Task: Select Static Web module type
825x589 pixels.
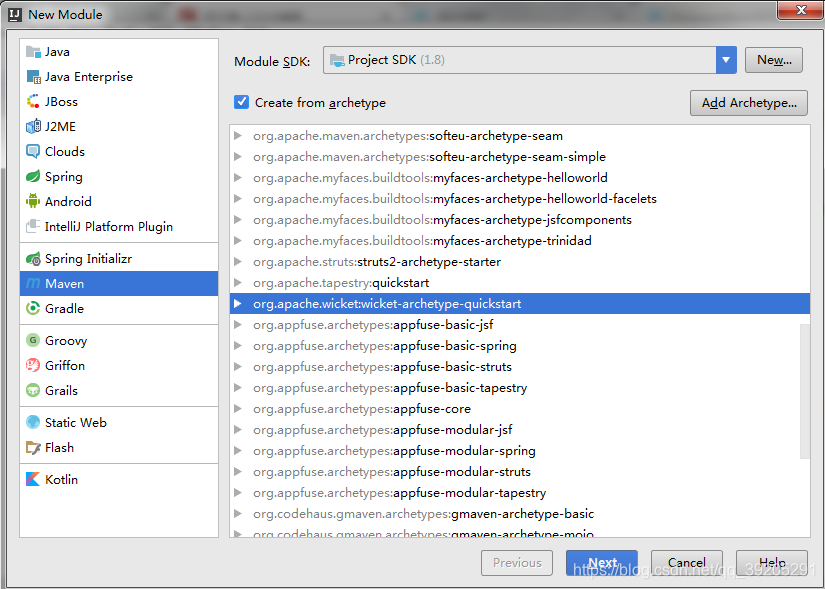Action: tap(119, 422)
